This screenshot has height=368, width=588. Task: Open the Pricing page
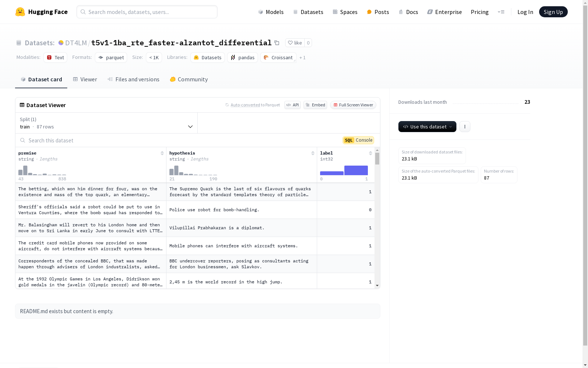(x=480, y=12)
